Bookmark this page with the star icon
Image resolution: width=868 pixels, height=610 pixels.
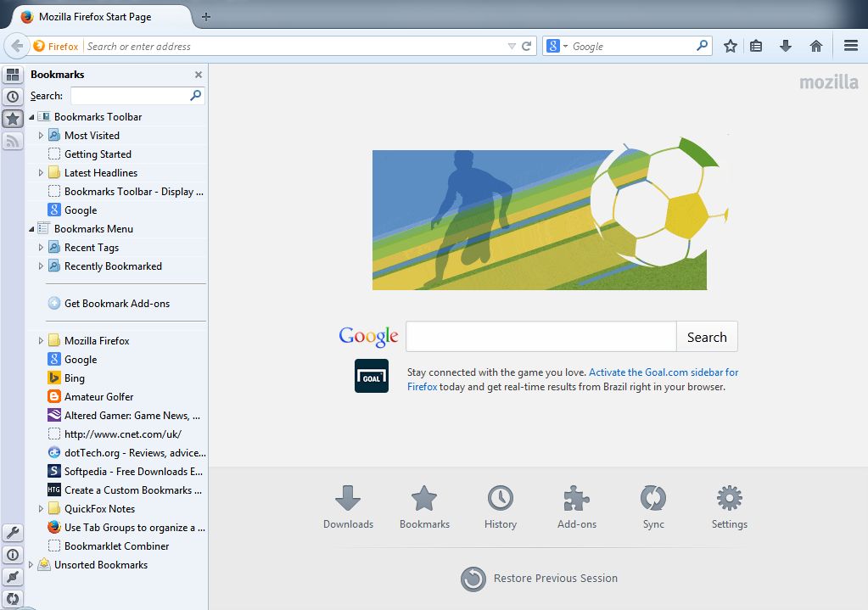coord(730,46)
